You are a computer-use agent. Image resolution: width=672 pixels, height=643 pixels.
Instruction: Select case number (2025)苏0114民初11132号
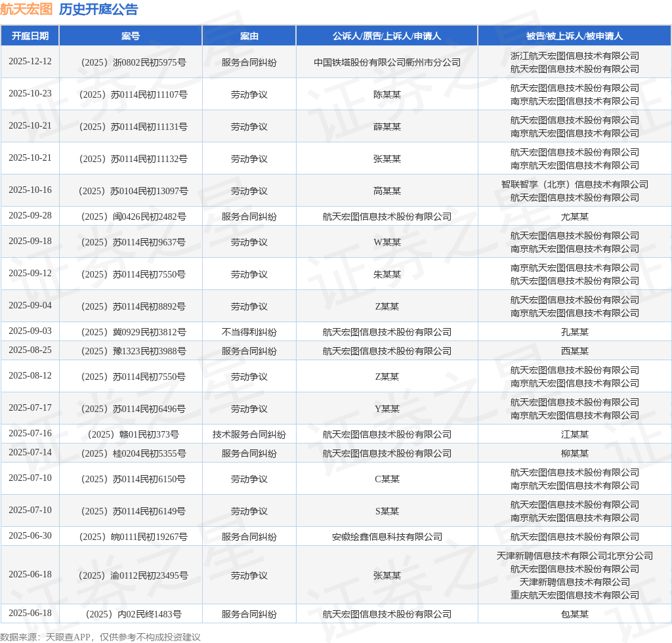[133, 159]
